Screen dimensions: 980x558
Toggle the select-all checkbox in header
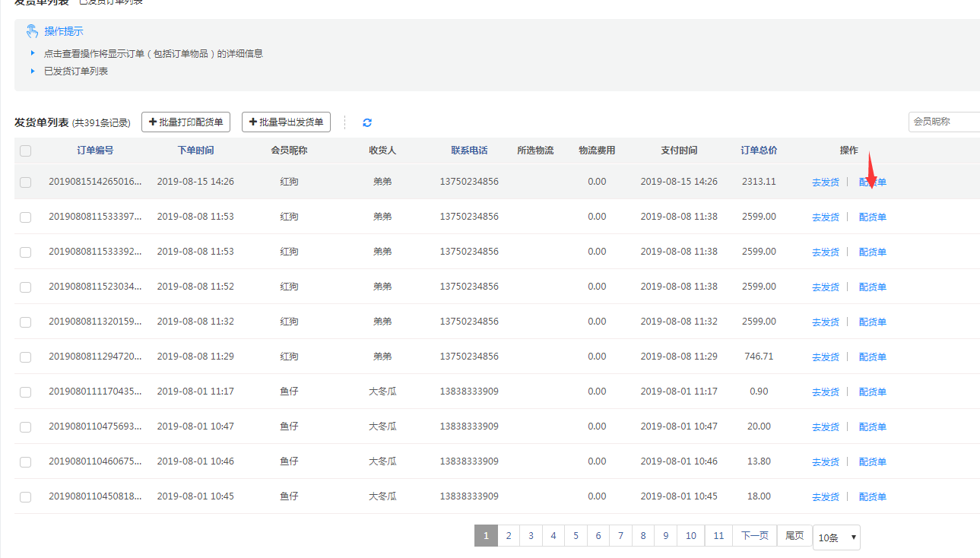(x=26, y=151)
